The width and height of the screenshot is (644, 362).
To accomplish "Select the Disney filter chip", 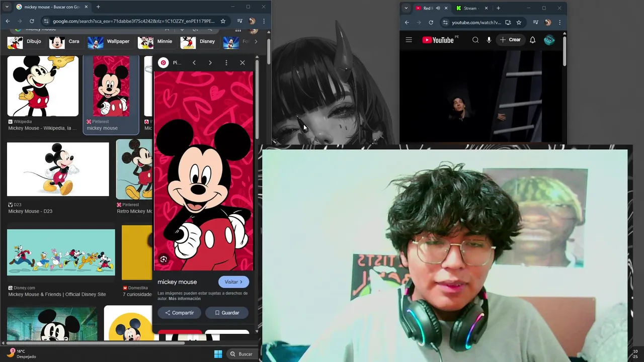I will pos(198,41).
